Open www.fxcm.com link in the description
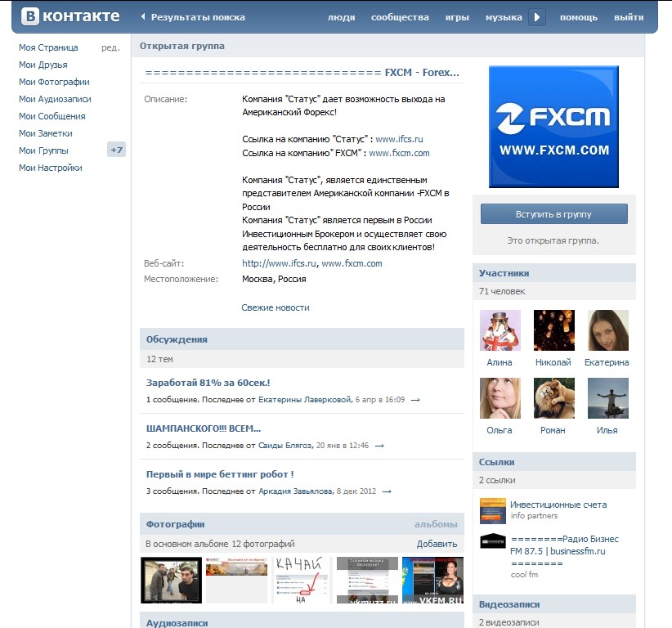672x628 pixels. point(399,153)
